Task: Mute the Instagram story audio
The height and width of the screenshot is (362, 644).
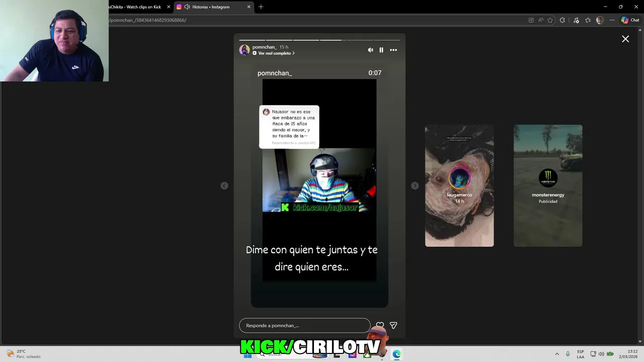Action: pos(370,50)
